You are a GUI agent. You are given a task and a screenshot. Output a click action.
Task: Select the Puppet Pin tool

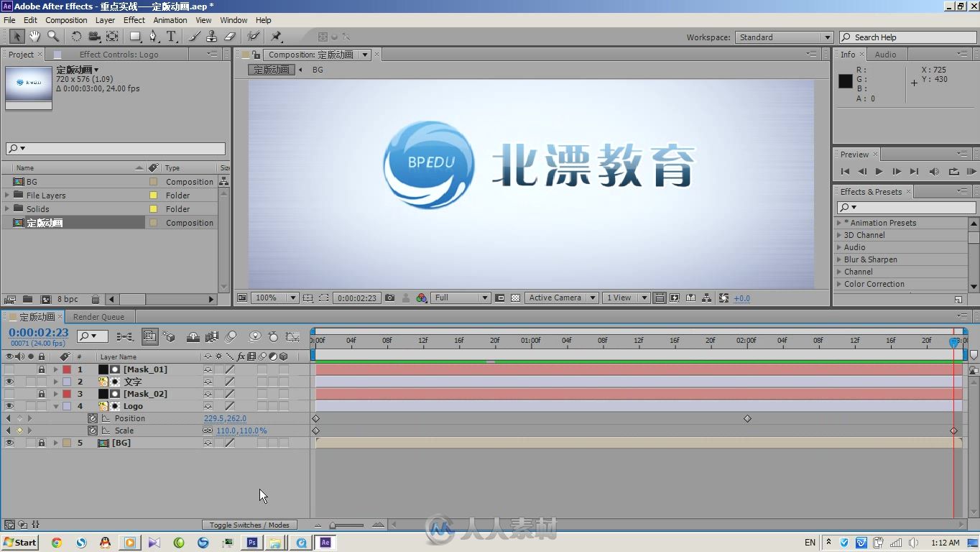[x=277, y=37]
